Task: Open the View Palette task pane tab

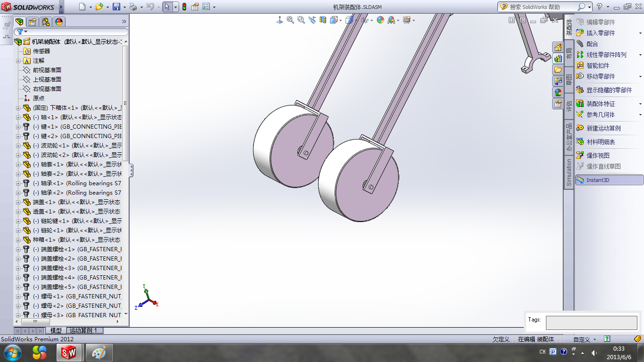Action: pos(558,81)
